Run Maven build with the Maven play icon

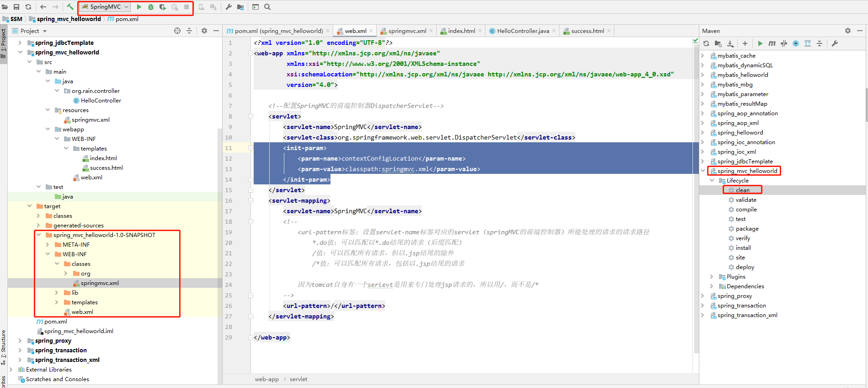point(760,43)
